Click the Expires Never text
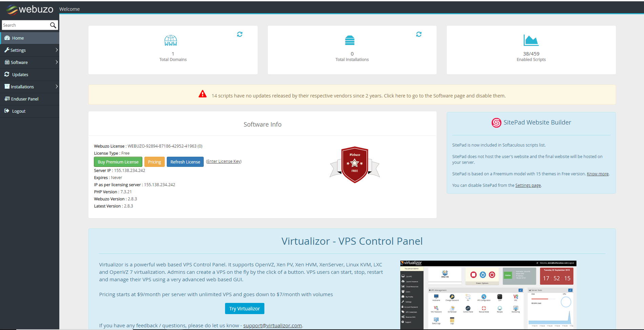The image size is (644, 330). coord(108,178)
